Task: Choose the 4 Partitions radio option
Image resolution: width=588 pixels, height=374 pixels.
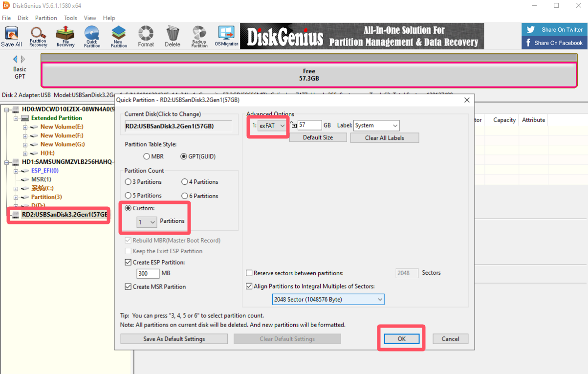Action: click(185, 182)
